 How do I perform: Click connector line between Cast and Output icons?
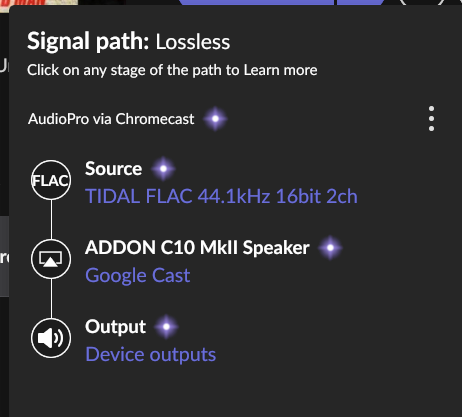click(51, 299)
